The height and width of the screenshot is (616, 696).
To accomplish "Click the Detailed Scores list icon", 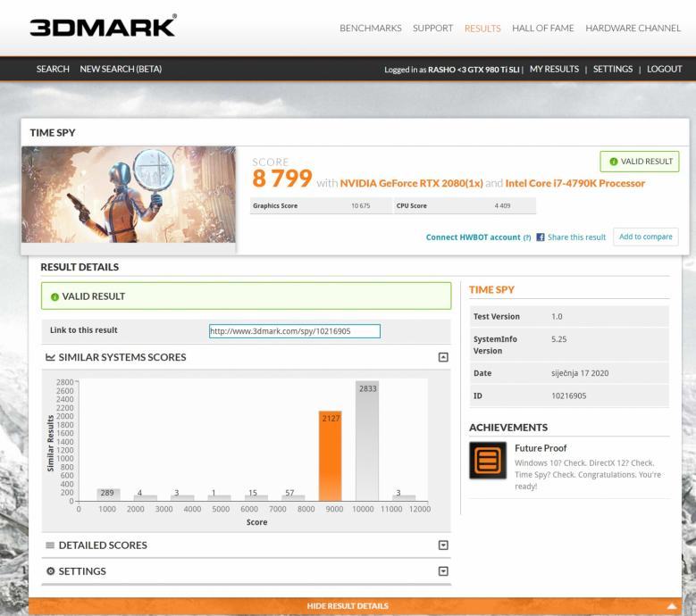I will 50,545.
